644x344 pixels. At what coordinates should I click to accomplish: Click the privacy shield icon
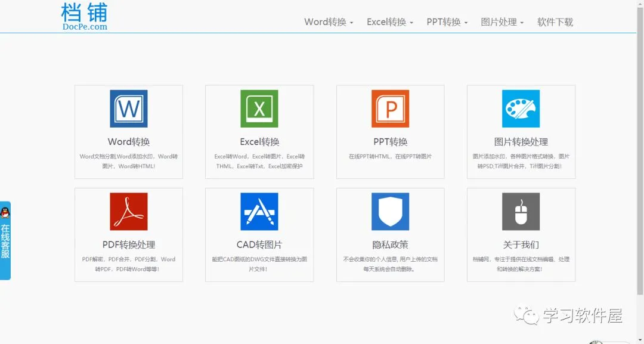(x=390, y=212)
